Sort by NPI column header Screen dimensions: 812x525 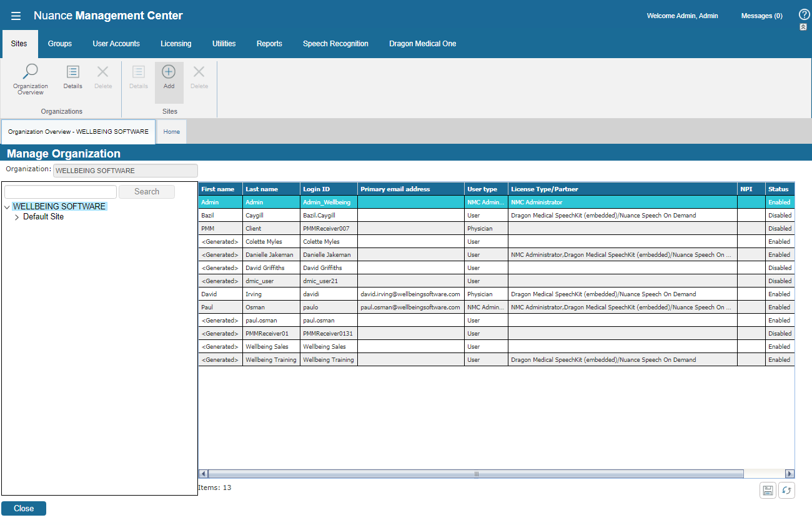751,189
